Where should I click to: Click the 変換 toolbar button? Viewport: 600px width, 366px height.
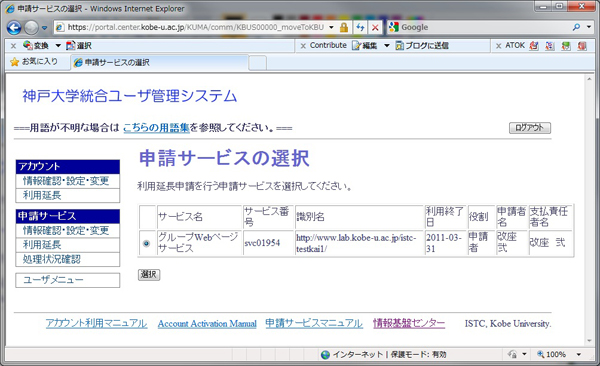click(x=35, y=46)
